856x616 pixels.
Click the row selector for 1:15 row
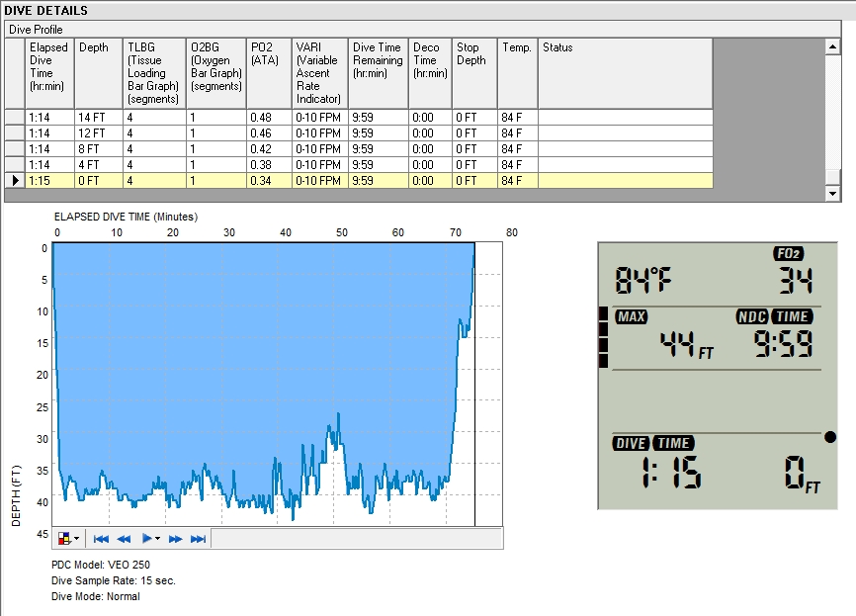point(15,181)
